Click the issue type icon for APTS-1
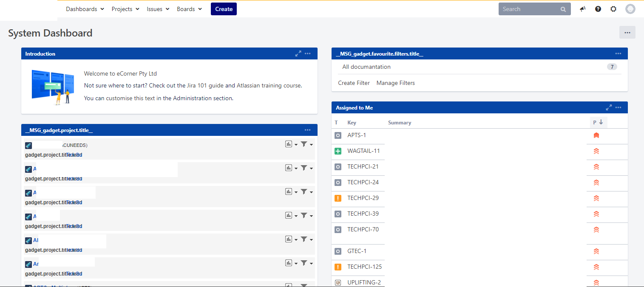644x287 pixels. (338, 135)
